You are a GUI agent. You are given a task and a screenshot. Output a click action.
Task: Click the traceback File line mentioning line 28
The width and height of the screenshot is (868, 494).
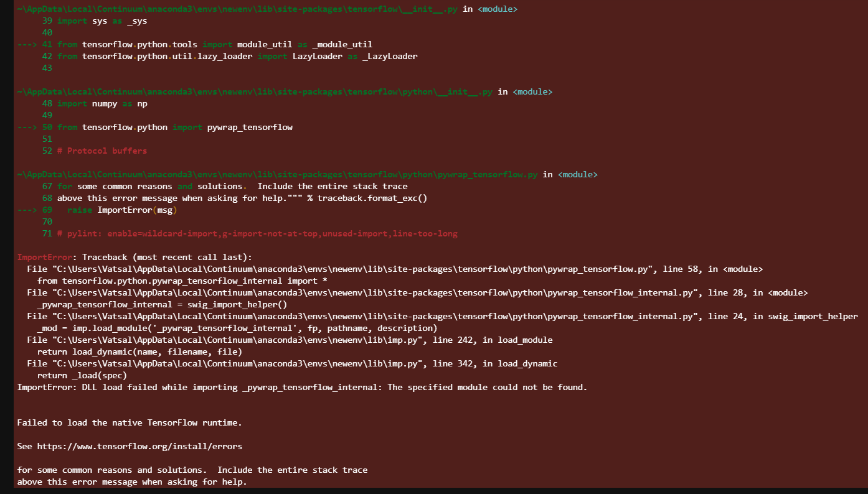point(418,293)
